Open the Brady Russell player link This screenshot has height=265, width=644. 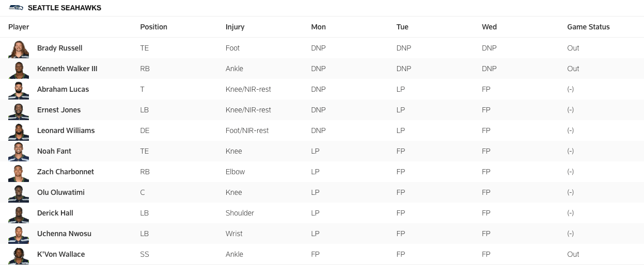(x=60, y=48)
